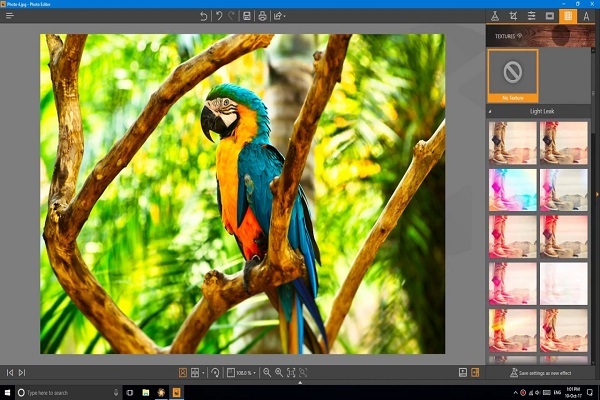Open the hamburger menu
Image resolution: width=600 pixels, height=400 pixels.
(9, 16)
